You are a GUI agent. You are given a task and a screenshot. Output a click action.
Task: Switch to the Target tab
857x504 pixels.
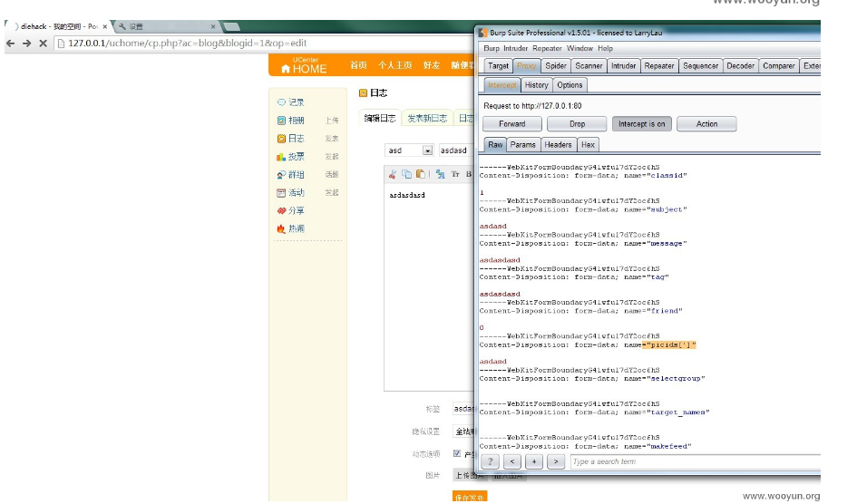pyautogui.click(x=499, y=66)
